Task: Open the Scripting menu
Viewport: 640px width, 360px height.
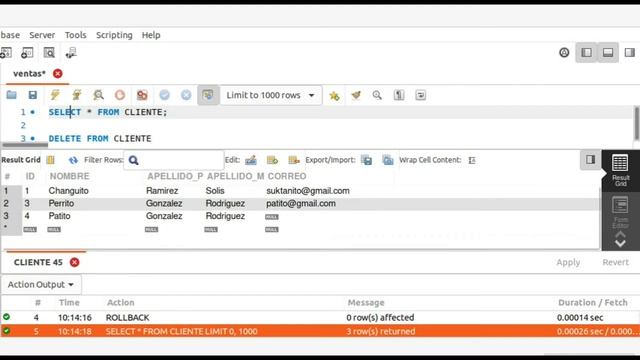Action: [114, 35]
